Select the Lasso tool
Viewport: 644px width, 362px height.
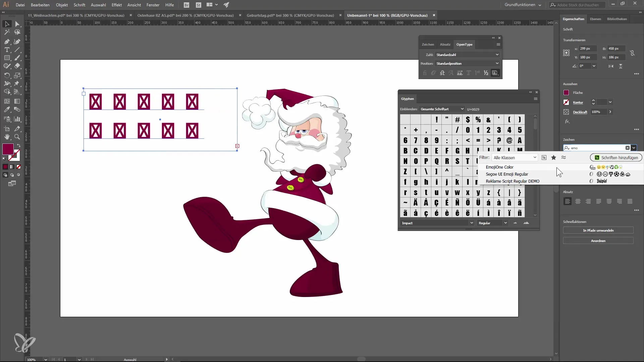(x=17, y=33)
